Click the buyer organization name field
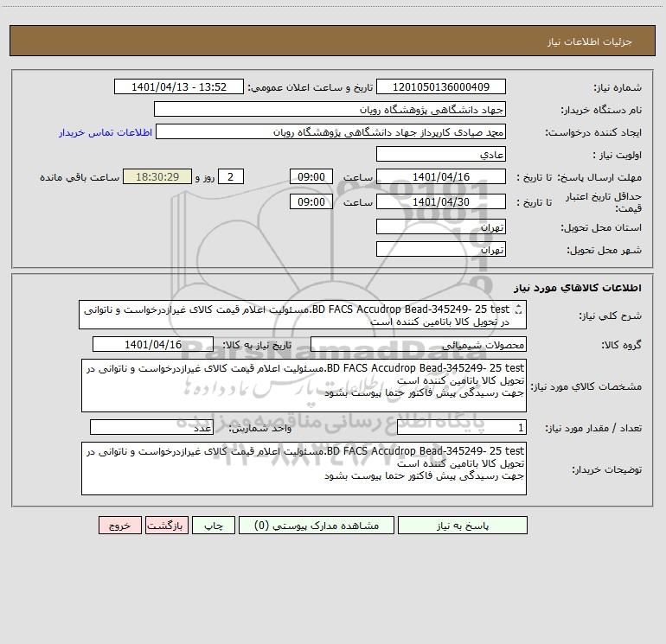Viewport: 666px width, 644px height. [330, 109]
